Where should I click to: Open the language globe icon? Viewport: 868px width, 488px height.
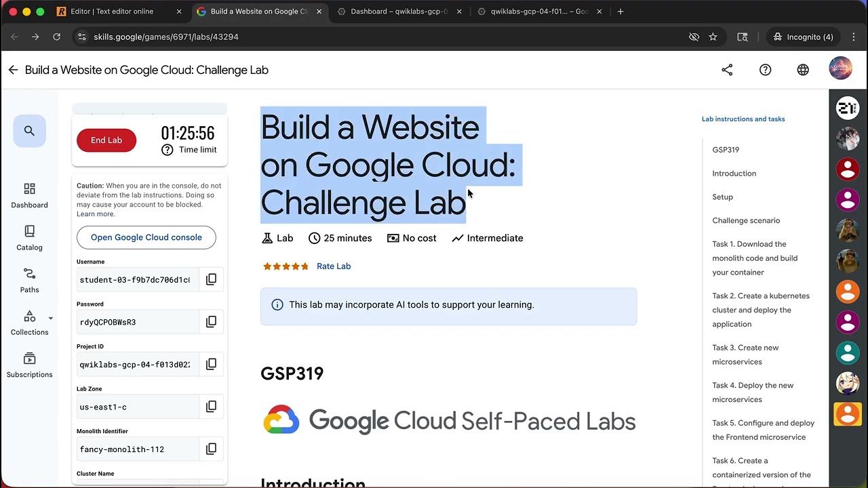[803, 70]
